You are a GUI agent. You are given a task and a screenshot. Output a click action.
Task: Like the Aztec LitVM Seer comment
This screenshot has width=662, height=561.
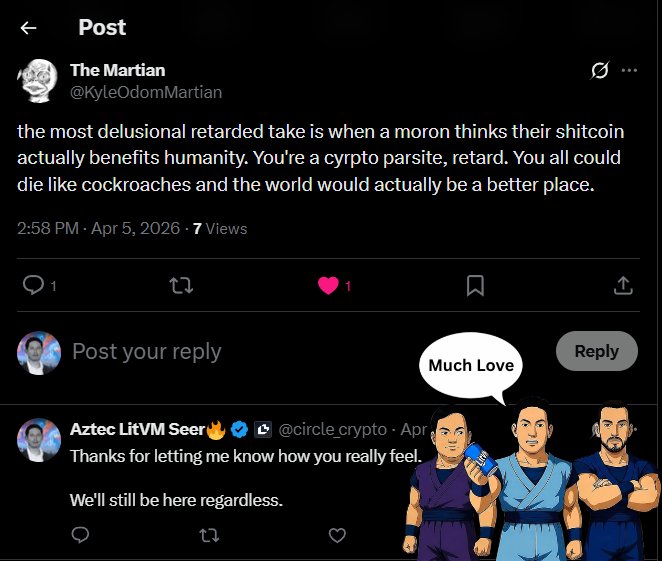[337, 536]
